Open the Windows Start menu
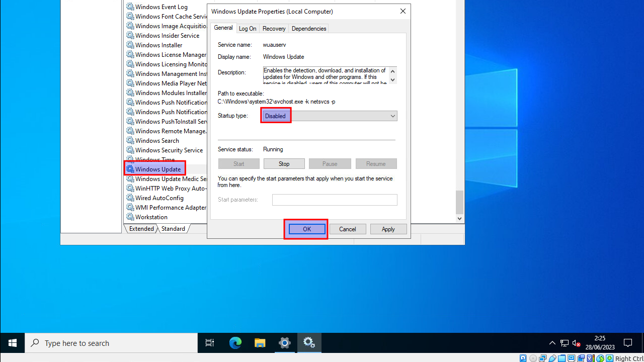 [x=13, y=343]
